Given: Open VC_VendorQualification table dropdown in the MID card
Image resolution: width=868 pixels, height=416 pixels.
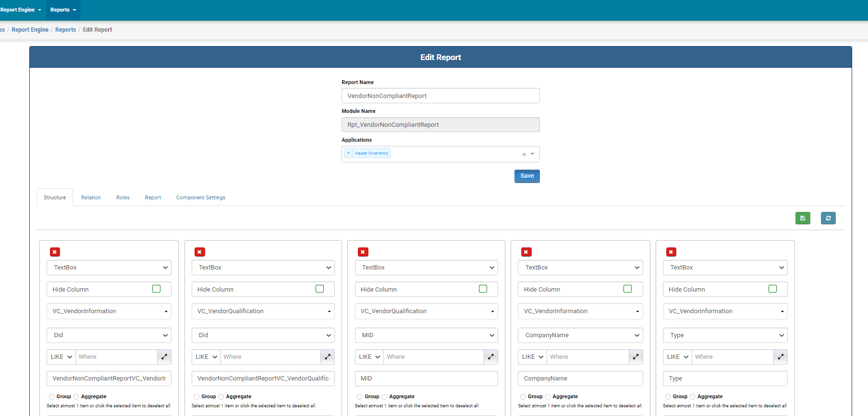Looking at the screenshot, I should (427, 311).
